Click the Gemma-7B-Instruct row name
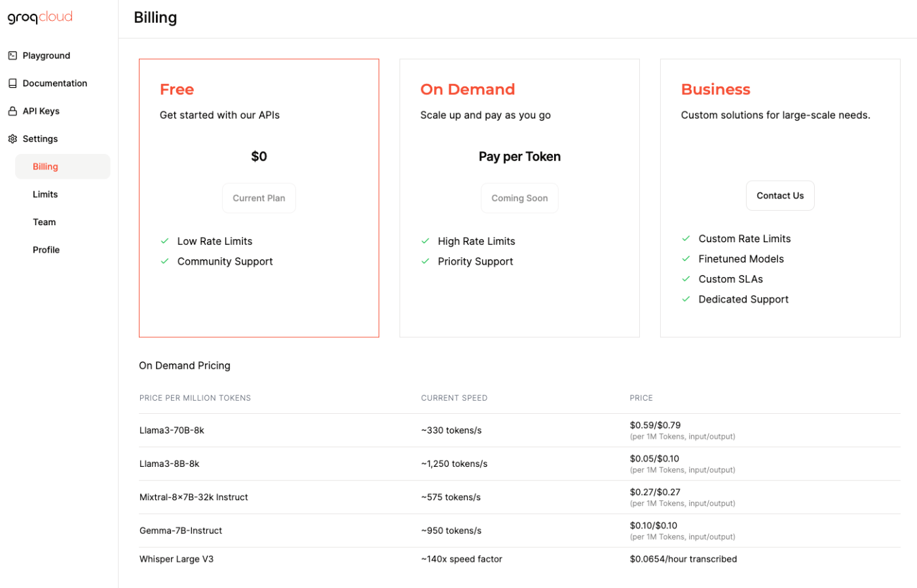Image resolution: width=917 pixels, height=588 pixels. 181,530
